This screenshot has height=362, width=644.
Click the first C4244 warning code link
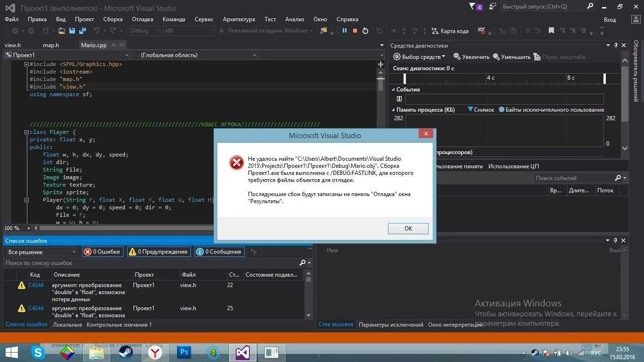(x=36, y=285)
